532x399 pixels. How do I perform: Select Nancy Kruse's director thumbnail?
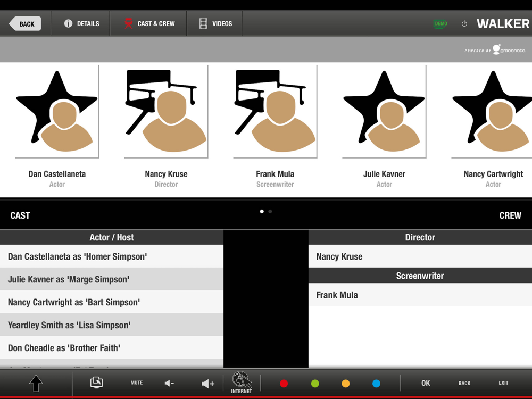(166, 112)
